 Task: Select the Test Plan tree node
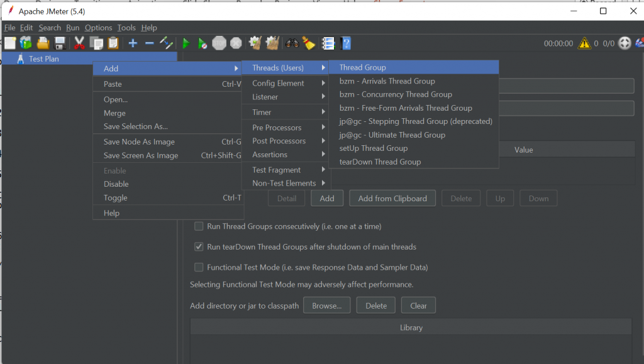[43, 58]
